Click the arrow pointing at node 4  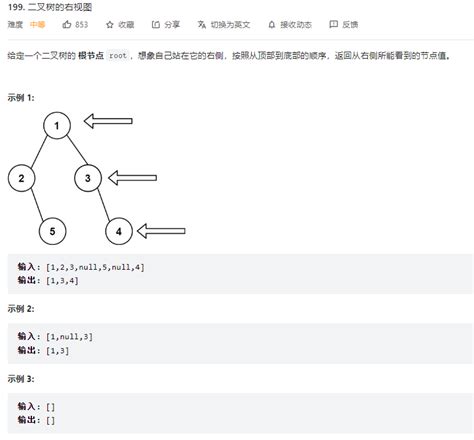pos(161,231)
